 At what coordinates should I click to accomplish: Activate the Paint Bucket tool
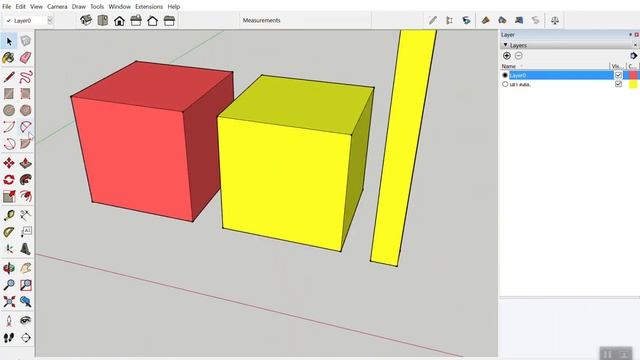pos(9,58)
